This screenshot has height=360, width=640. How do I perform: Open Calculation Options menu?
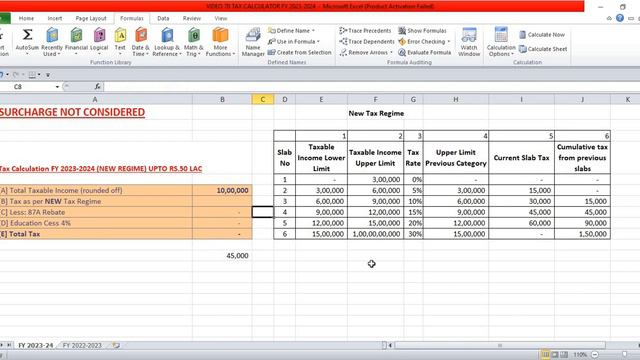click(501, 42)
